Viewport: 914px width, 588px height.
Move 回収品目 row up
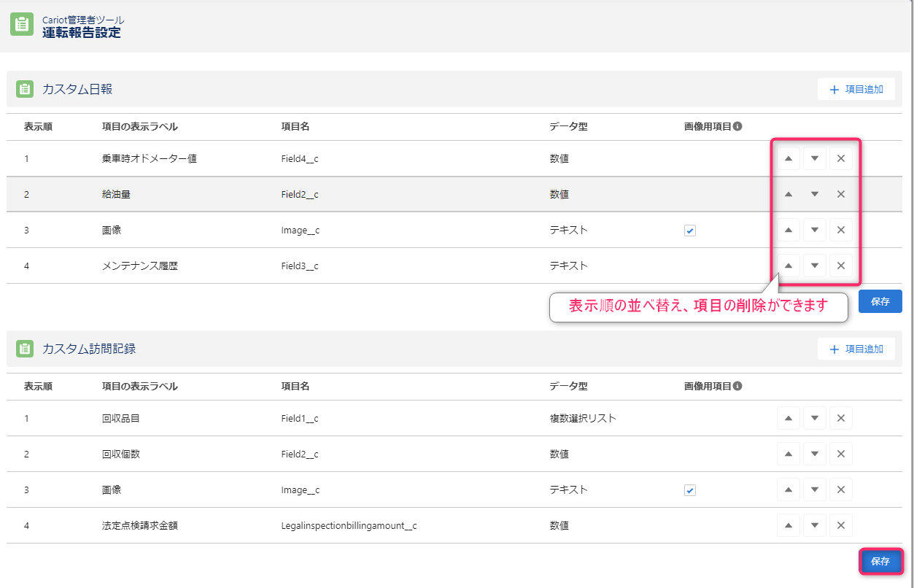788,418
